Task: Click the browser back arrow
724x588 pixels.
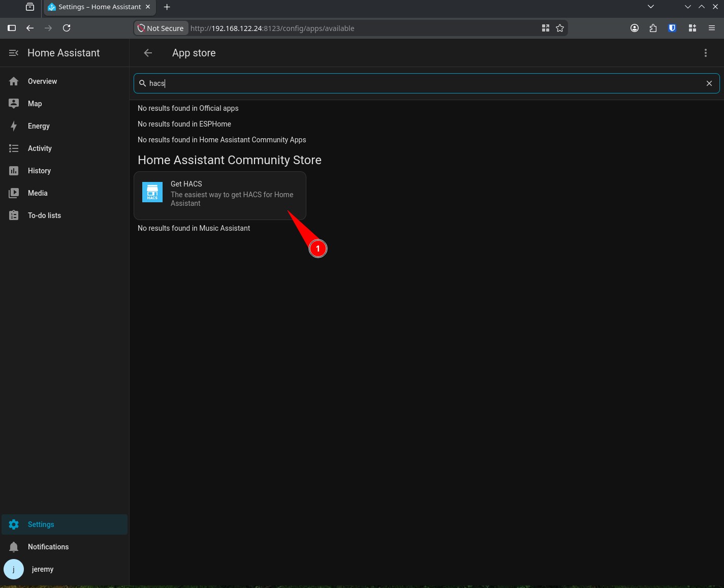Action: [x=30, y=28]
